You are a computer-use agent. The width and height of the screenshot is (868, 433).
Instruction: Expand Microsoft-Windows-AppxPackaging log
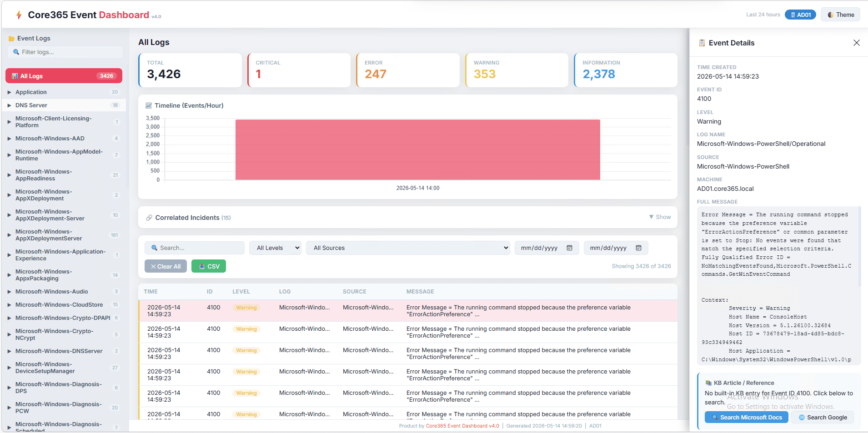tap(9, 275)
